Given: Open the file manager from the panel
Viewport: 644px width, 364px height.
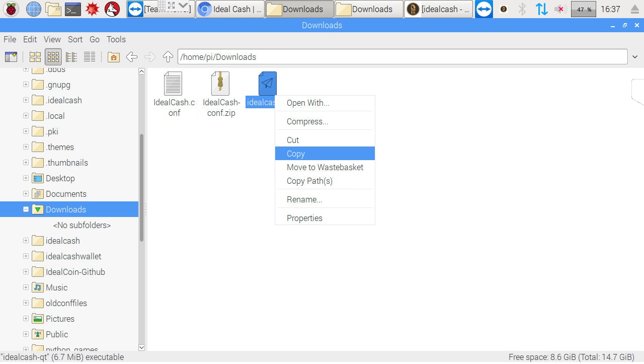Looking at the screenshot, I should 53,9.
